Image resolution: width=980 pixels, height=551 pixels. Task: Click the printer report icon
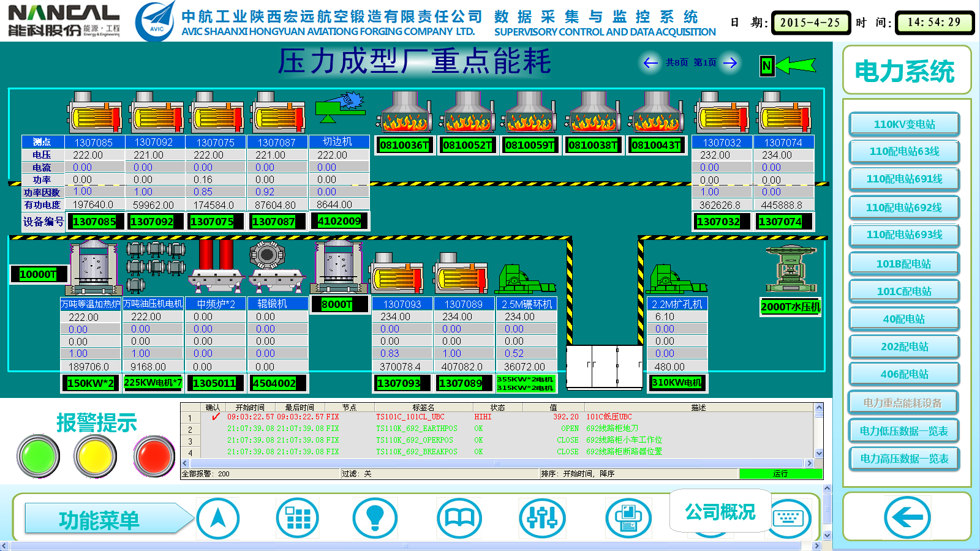tap(628, 518)
